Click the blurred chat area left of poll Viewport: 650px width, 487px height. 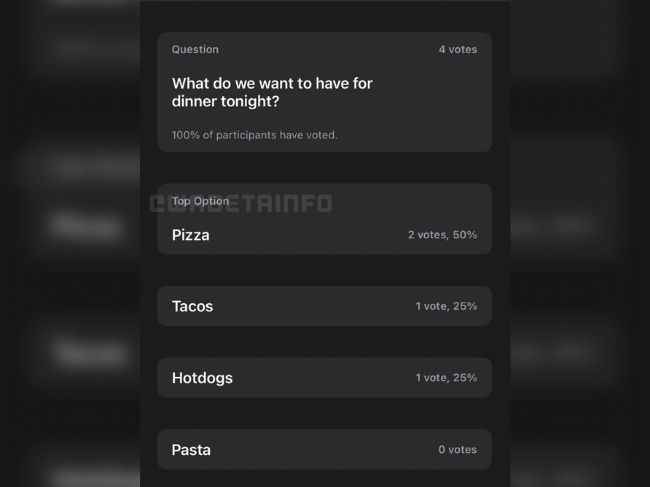(x=70, y=243)
